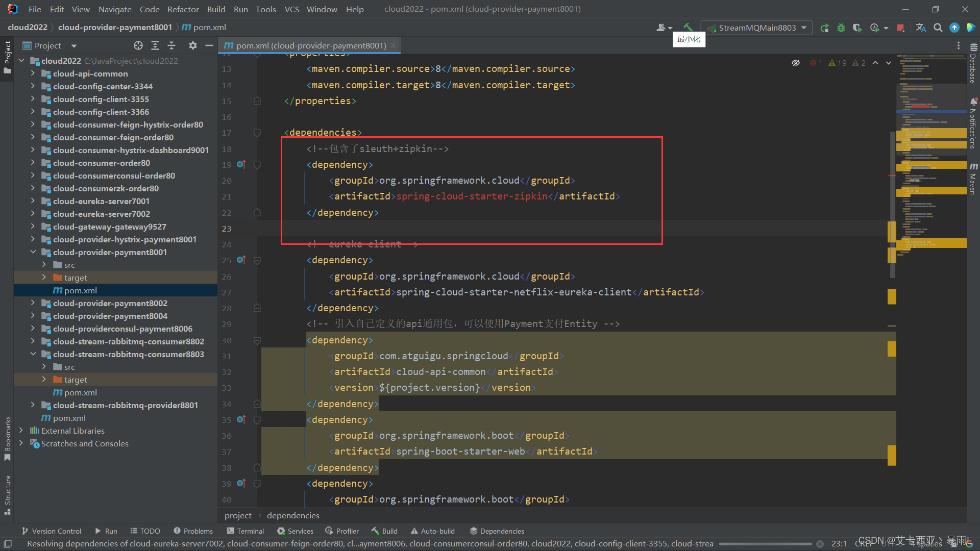Stop the running process red square
This screenshot has height=551, width=980.
(x=900, y=28)
